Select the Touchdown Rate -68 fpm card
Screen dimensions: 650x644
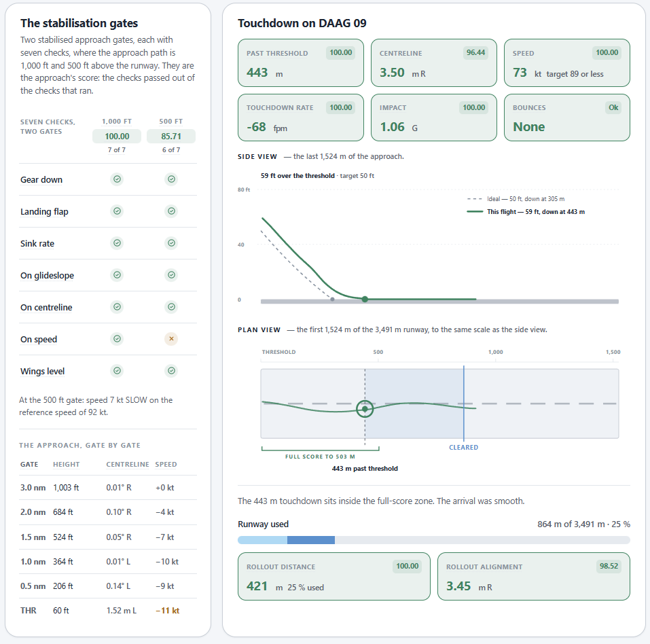pos(301,118)
